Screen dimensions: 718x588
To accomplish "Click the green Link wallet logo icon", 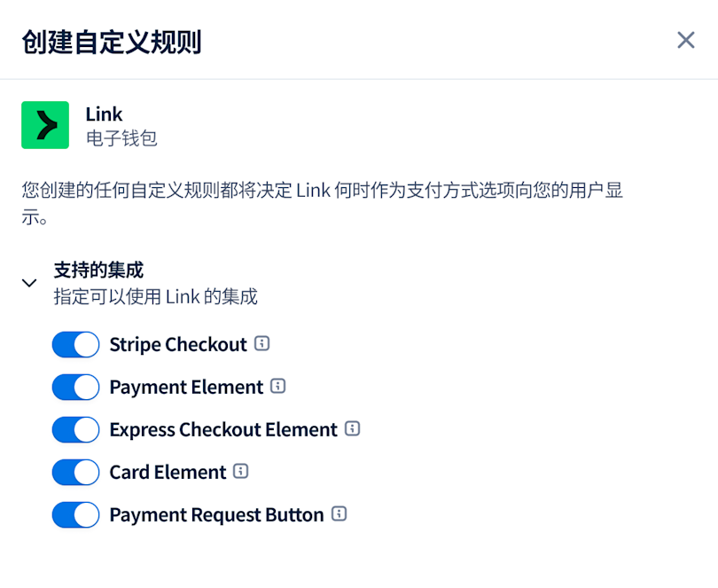I will (x=44, y=124).
